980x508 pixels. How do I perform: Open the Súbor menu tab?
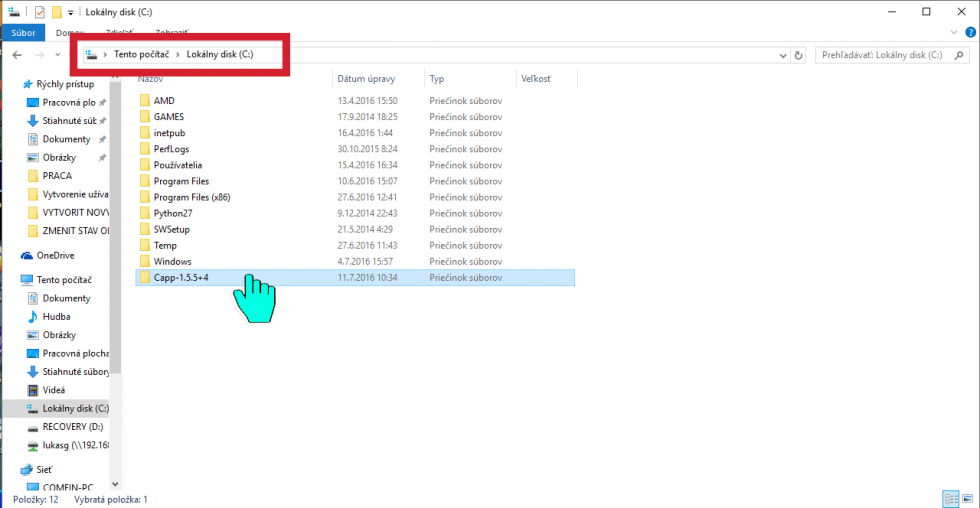pyautogui.click(x=23, y=32)
